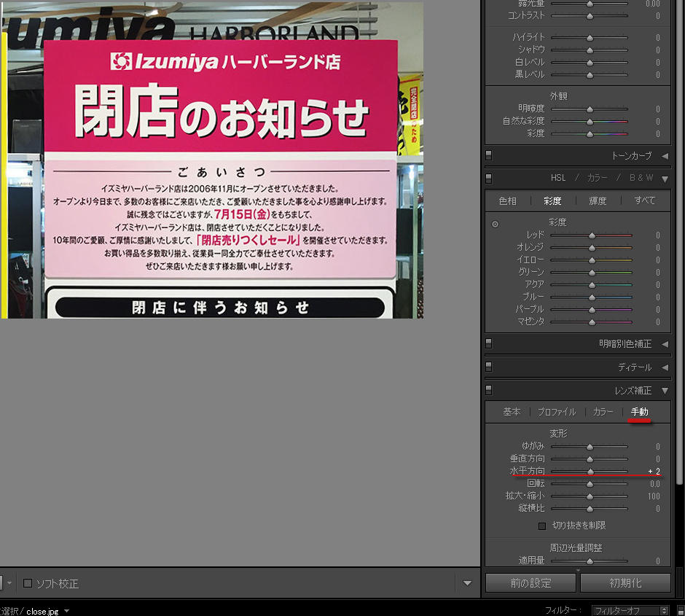Switch to the 輝度 tab

(x=598, y=201)
